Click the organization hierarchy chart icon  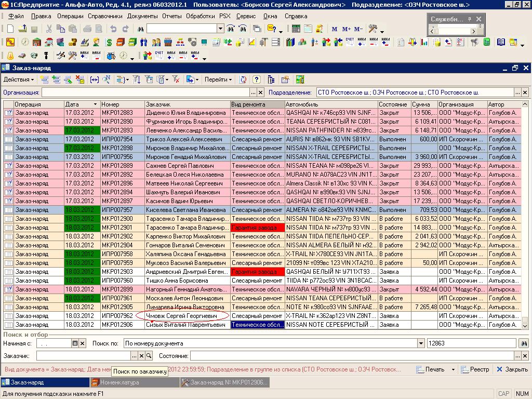click(180, 42)
